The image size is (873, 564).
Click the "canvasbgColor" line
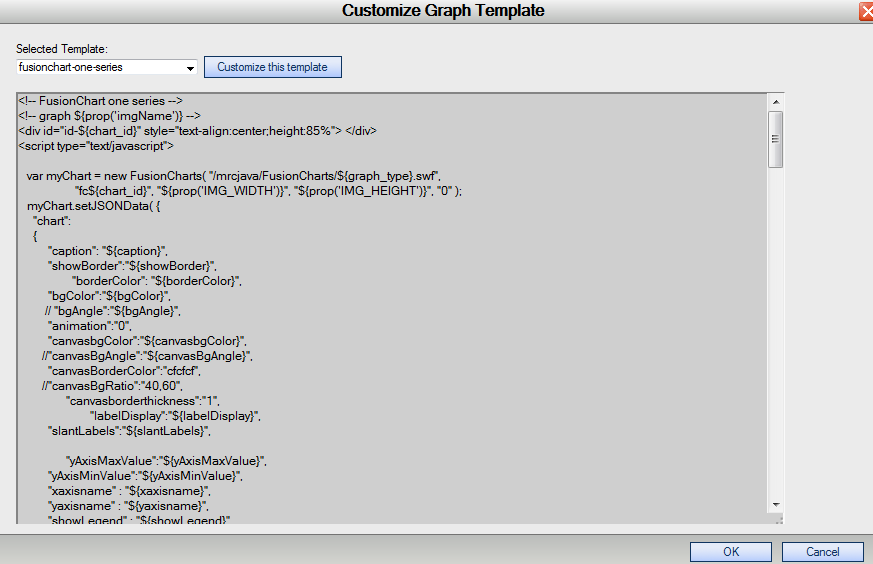coord(148,342)
